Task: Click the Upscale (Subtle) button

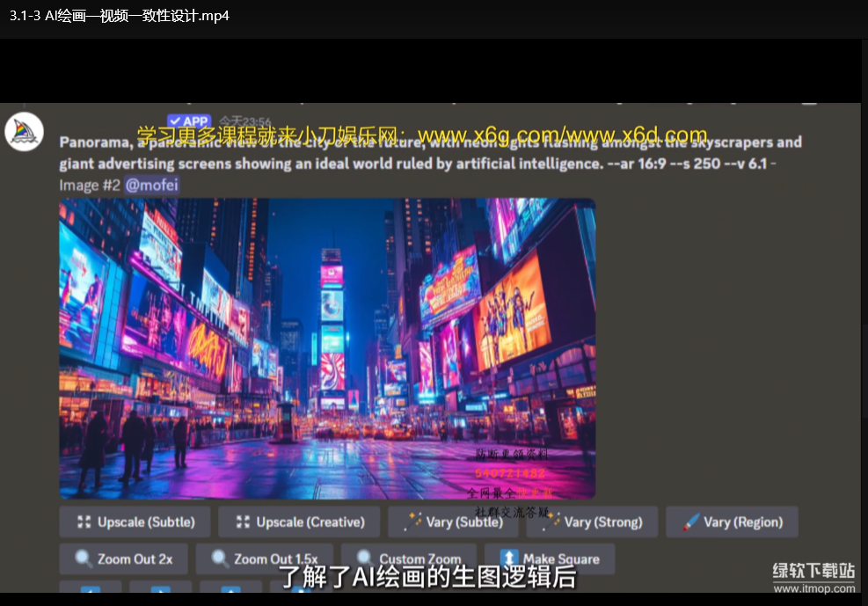Action: (x=135, y=522)
